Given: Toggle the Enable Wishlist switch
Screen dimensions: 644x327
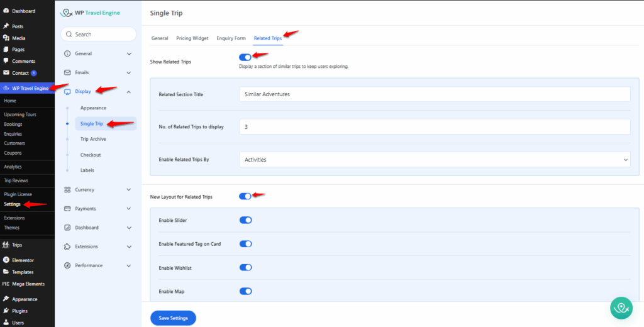Looking at the screenshot, I should (245, 267).
